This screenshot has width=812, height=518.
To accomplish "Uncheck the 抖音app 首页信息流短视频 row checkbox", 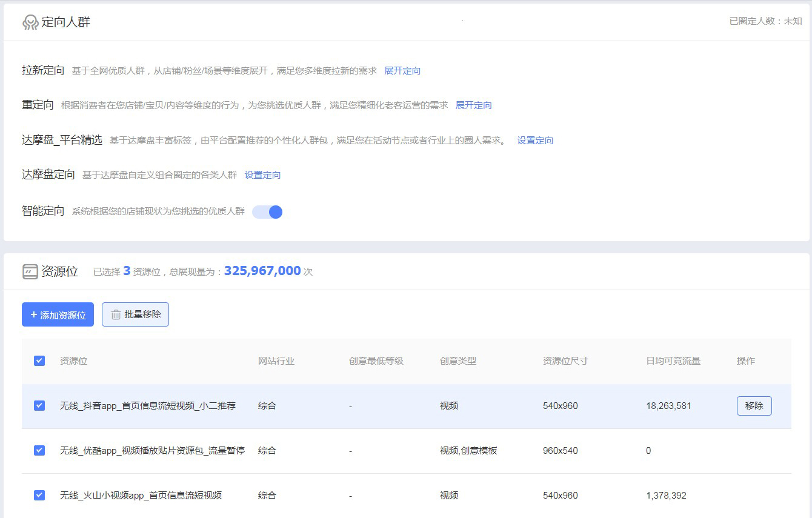I will click(x=39, y=405).
